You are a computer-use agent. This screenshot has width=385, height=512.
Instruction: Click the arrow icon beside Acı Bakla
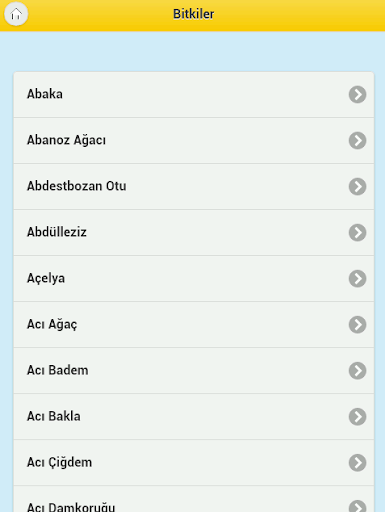[x=358, y=416]
